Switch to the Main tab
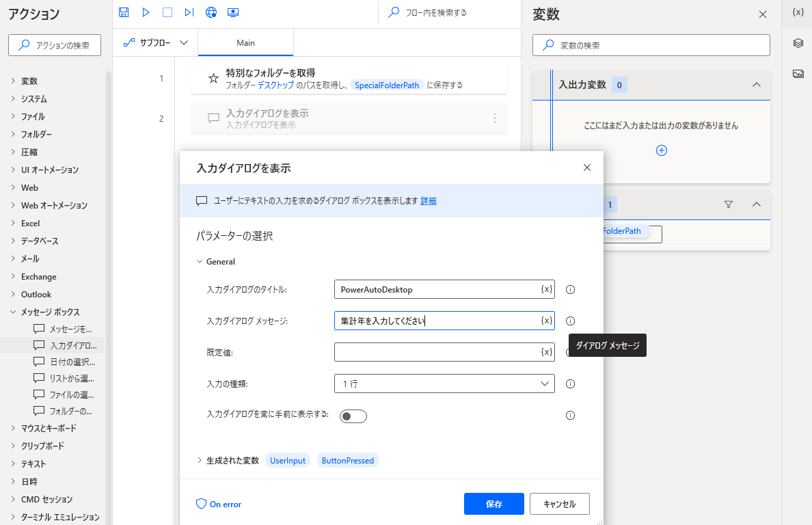This screenshot has width=812, height=525. 245,43
